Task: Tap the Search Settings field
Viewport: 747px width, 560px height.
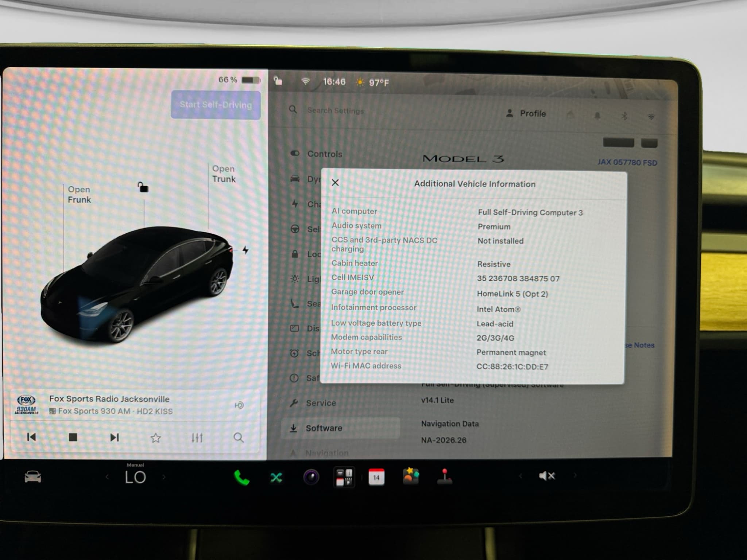Action: coord(336,110)
